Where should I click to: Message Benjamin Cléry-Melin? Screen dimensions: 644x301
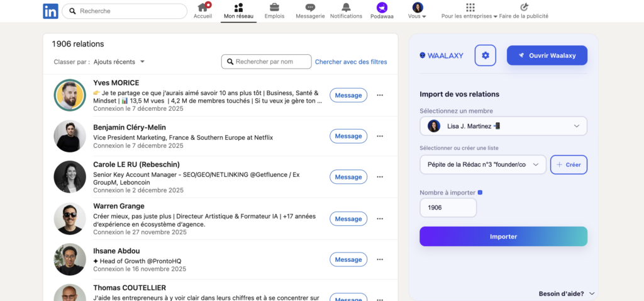[348, 136]
